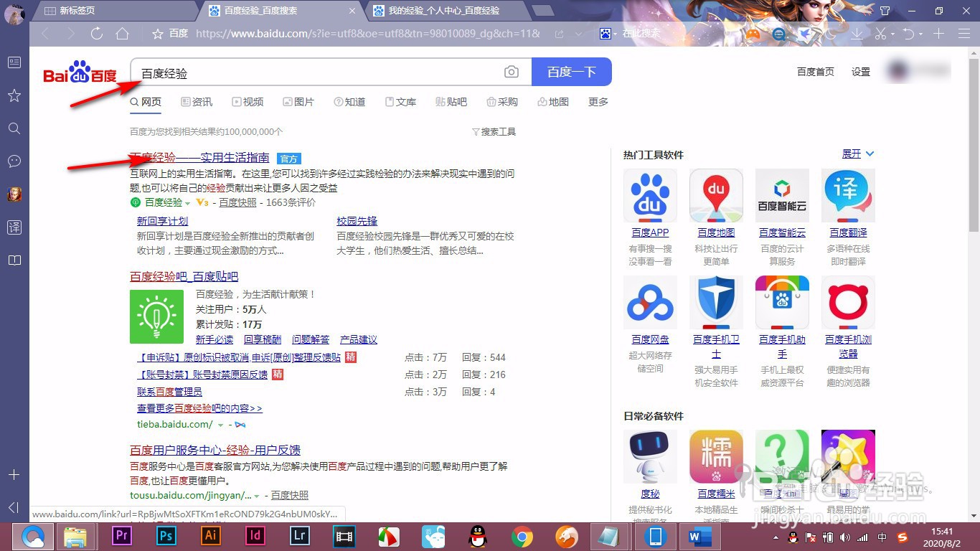The width and height of the screenshot is (980, 551).
Task: Open the dropdown next to the scissors tool
Action: pos(892,34)
